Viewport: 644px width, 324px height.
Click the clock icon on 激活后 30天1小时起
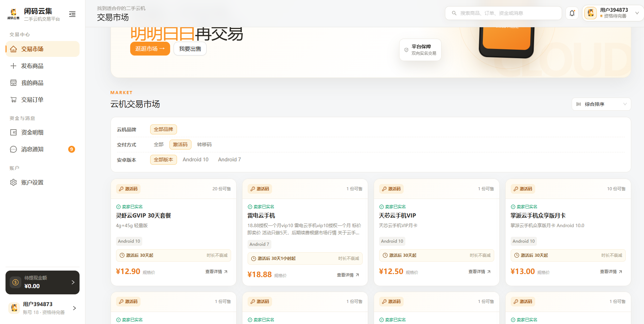(x=254, y=259)
